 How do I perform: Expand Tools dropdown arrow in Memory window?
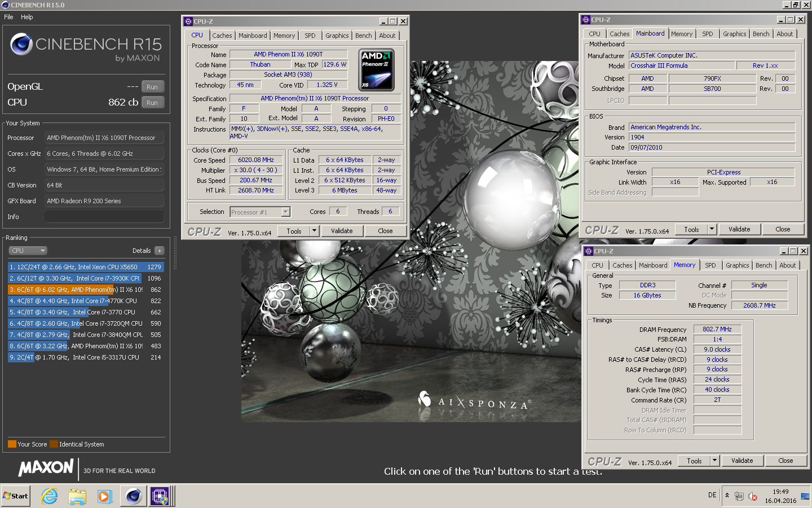click(x=715, y=461)
